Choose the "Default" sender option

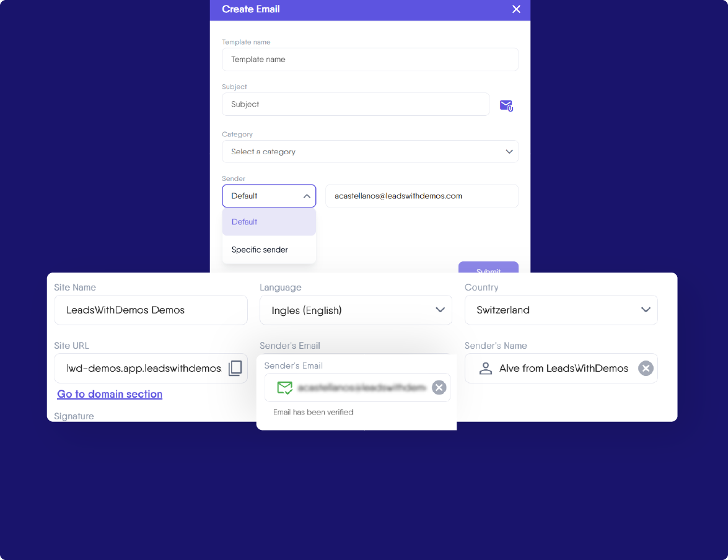click(244, 221)
